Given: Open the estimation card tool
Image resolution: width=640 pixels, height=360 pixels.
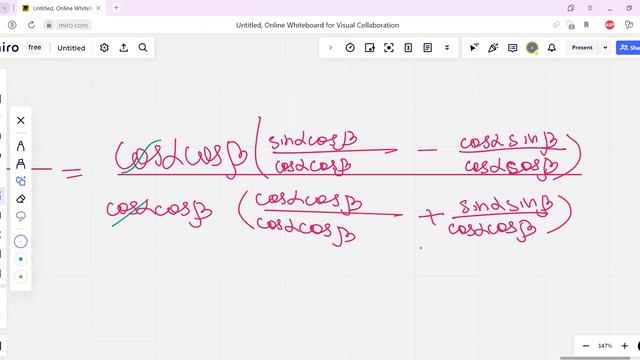Looking at the screenshot, I should (x=408, y=48).
